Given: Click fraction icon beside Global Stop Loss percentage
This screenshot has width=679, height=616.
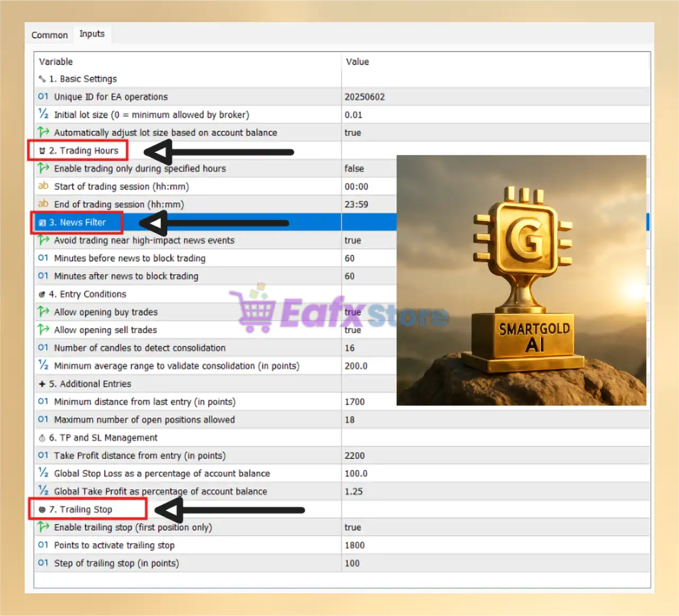Looking at the screenshot, I should pos(43,473).
